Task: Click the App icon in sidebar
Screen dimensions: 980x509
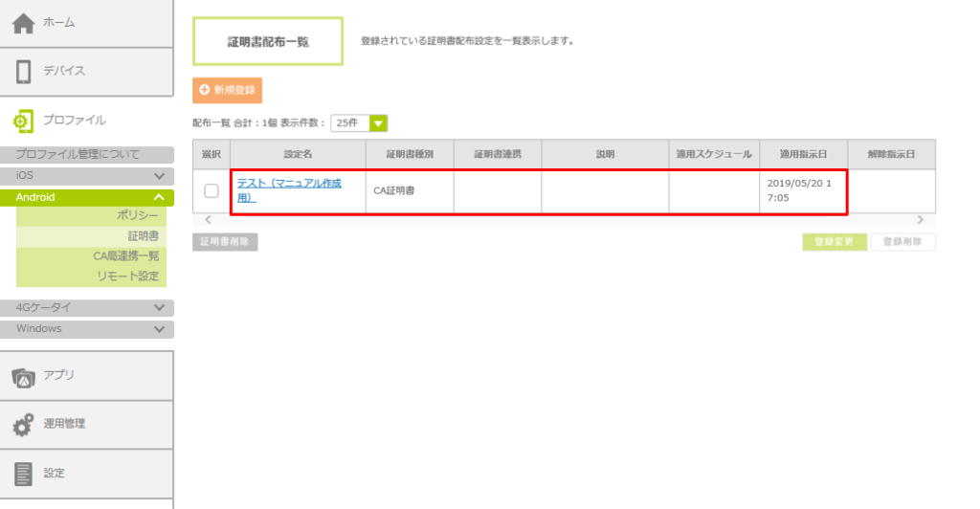Action: [x=24, y=377]
